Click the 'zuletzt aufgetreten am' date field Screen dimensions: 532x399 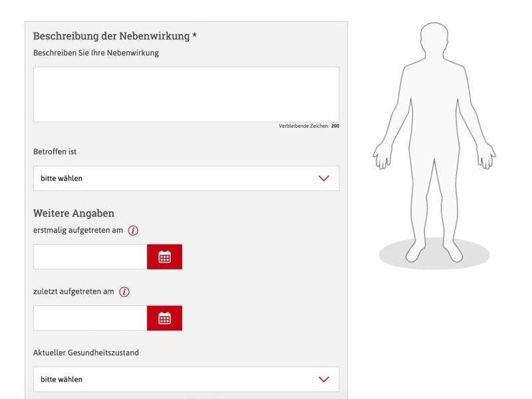click(90, 318)
